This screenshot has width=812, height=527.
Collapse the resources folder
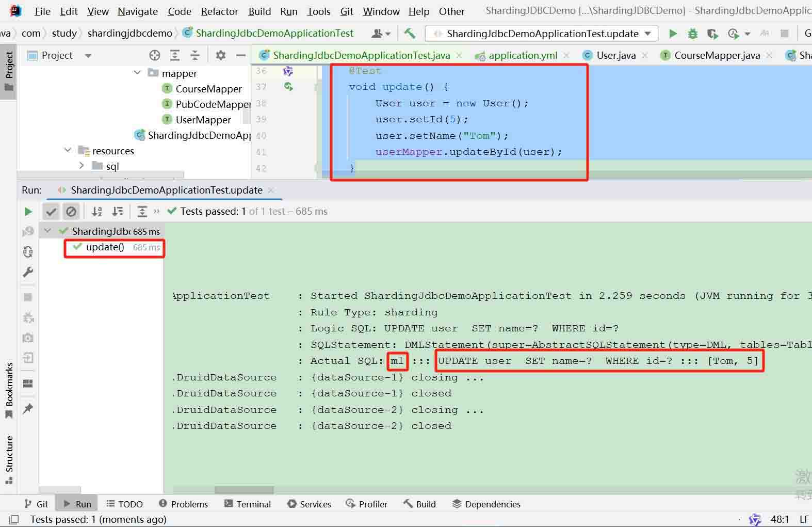tap(68, 150)
